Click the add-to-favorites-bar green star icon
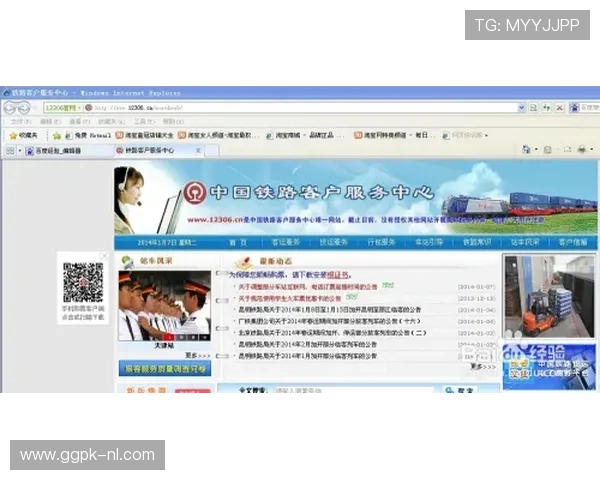Screen dimensions: 600x480 click(57, 136)
